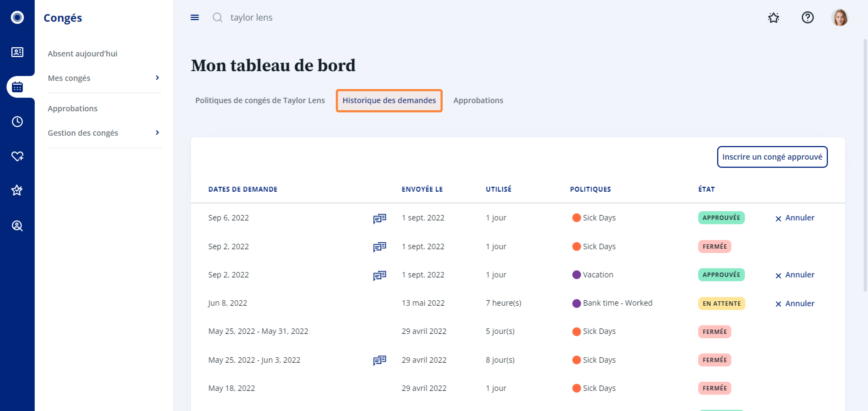Image resolution: width=868 pixels, height=411 pixels.
Task: Click the purple Vacation policy dot
Action: 576,275
